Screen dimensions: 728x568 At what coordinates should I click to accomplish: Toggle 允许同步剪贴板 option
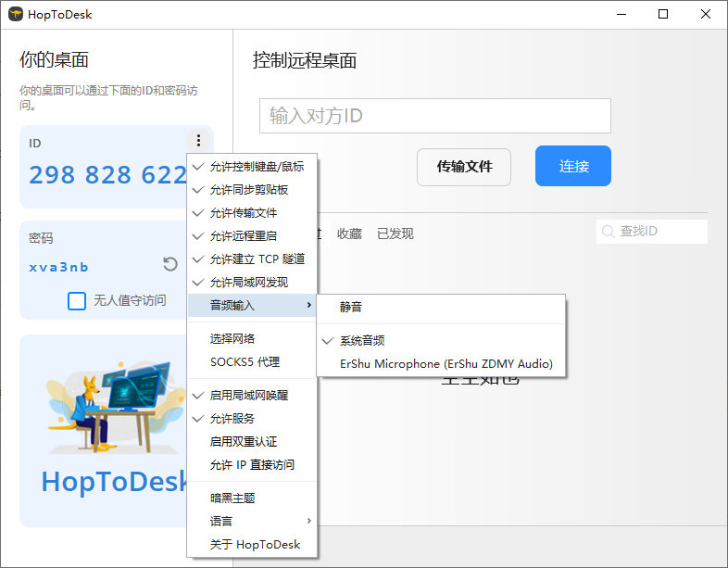(252, 190)
